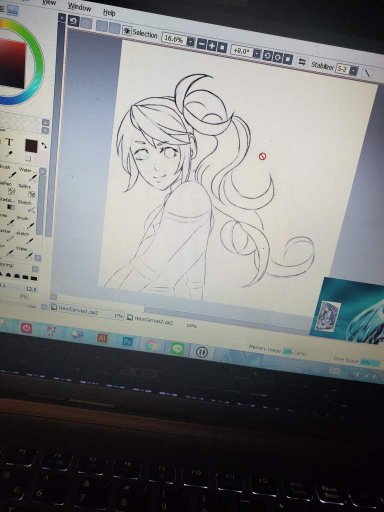Viewport: 384px width, 512px height.
Task: Open the rotation angle dropdown
Action: [x=257, y=53]
